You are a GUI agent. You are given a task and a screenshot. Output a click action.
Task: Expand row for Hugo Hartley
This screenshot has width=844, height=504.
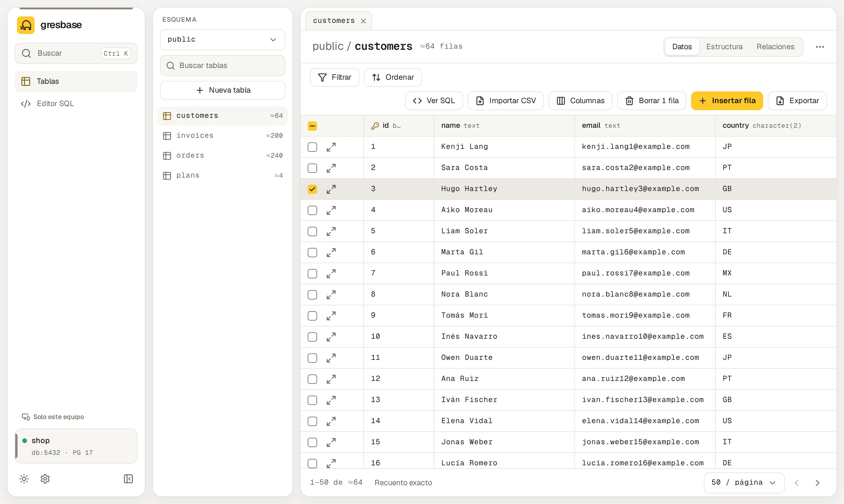click(x=331, y=189)
